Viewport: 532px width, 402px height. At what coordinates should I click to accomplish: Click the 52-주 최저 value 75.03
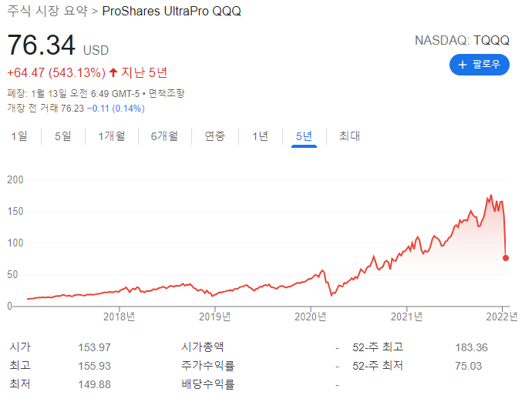pyautogui.click(x=468, y=366)
